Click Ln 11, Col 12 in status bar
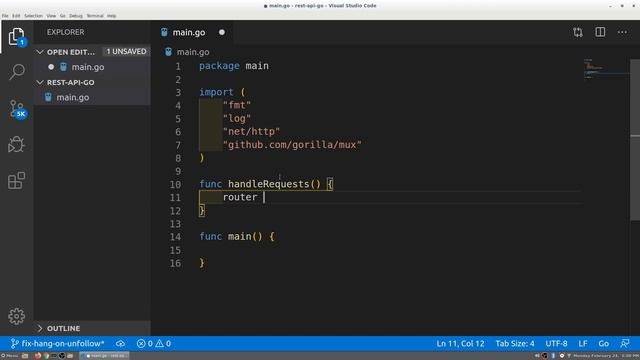The width and height of the screenshot is (640, 360). pos(460,344)
